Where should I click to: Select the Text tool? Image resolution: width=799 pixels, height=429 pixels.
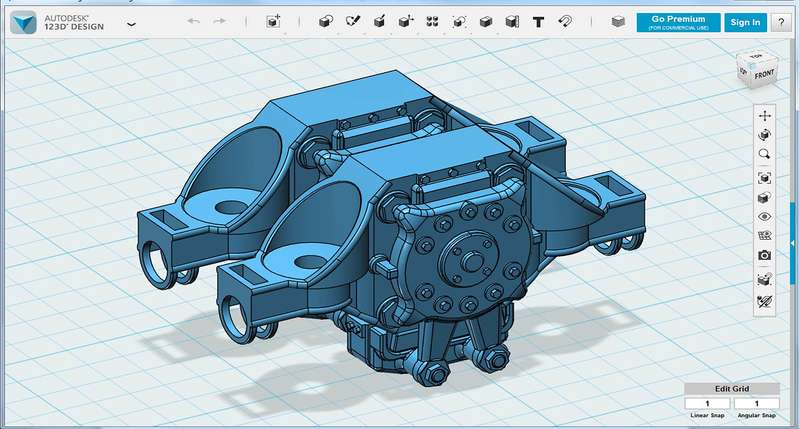(538, 21)
